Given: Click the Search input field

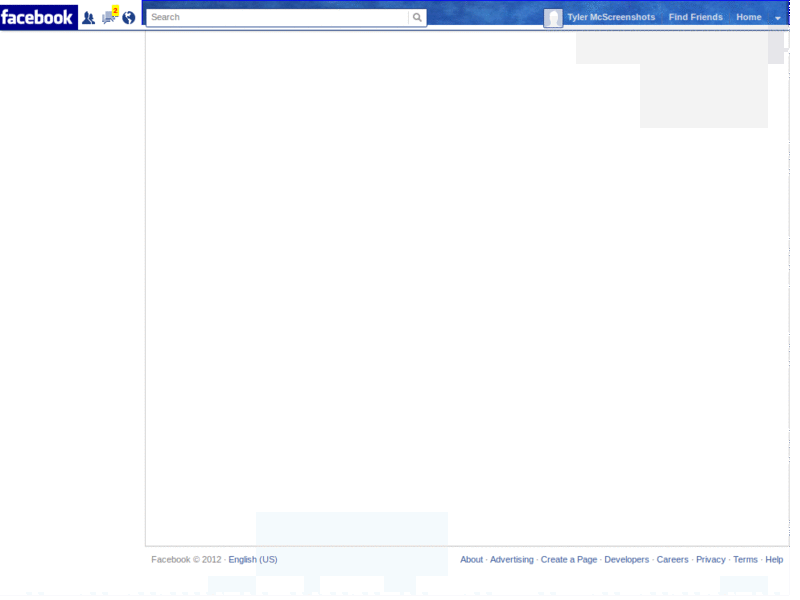Looking at the screenshot, I should (x=278, y=17).
